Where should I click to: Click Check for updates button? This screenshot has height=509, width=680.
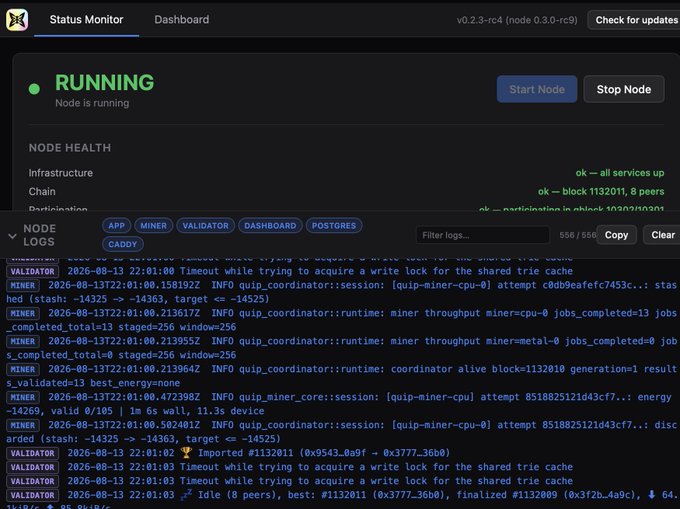tap(634, 20)
